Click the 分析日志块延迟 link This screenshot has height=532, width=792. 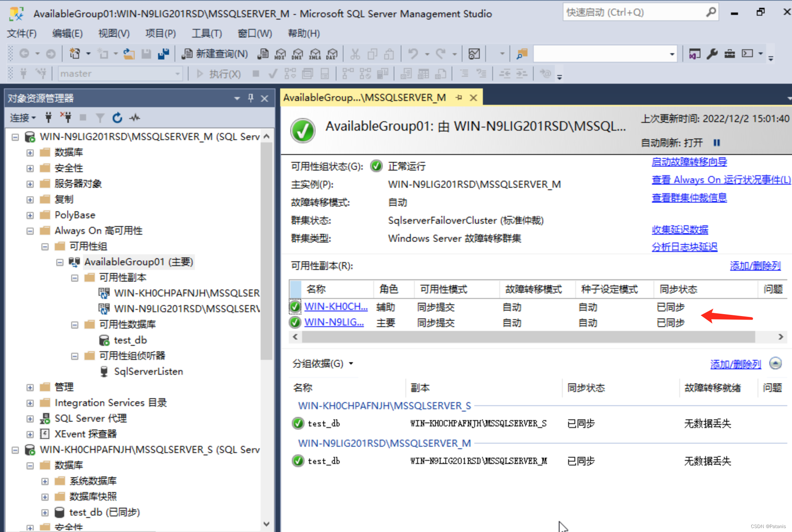point(684,247)
